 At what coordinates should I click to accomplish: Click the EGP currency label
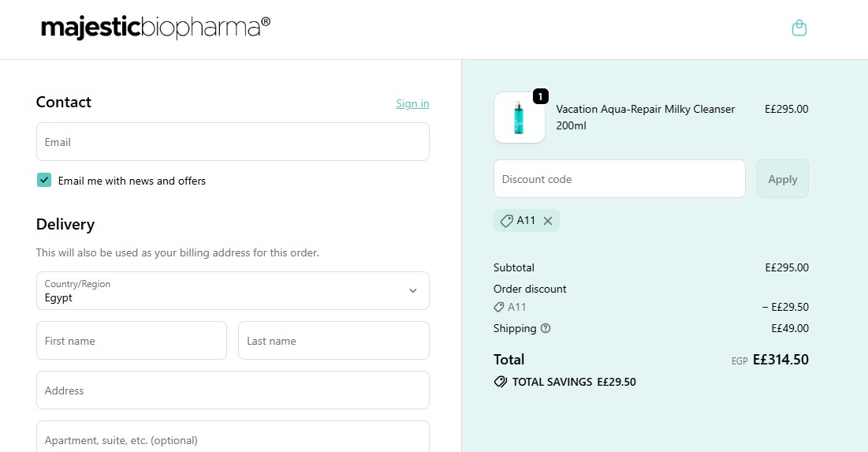click(739, 361)
